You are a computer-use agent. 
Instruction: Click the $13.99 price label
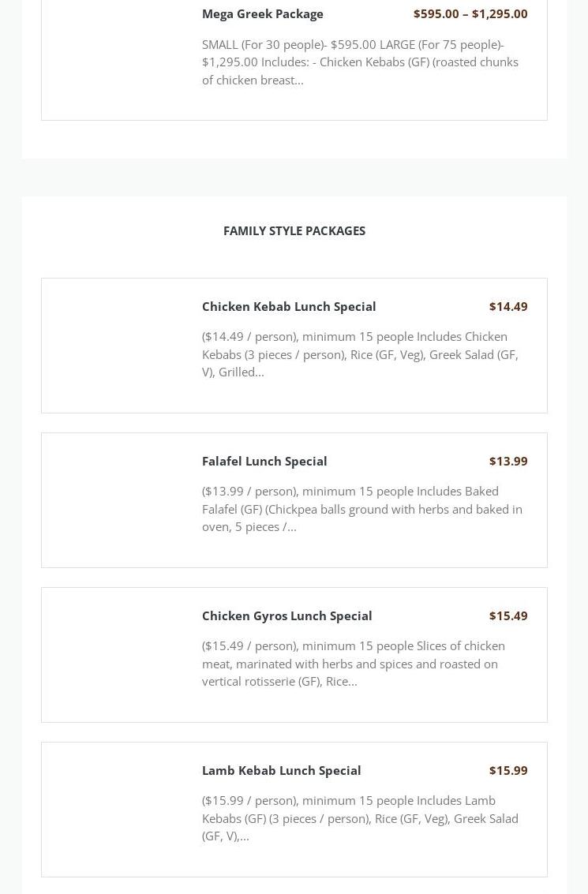pyautogui.click(x=508, y=462)
